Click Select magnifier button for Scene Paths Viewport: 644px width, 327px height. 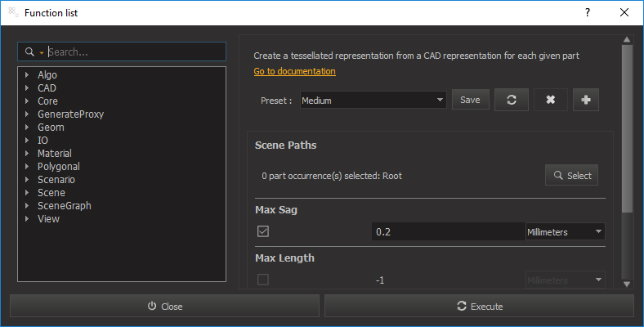click(572, 176)
